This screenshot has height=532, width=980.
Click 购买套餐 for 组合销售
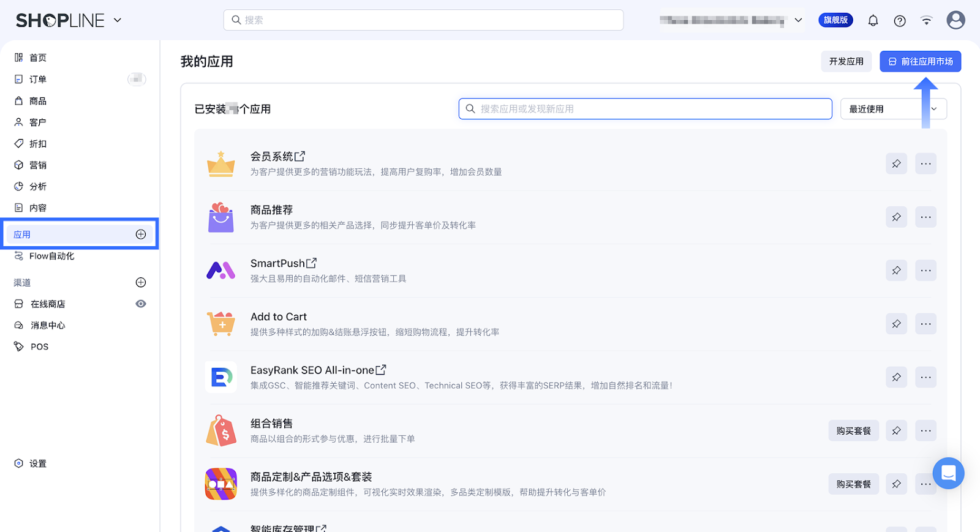854,431
